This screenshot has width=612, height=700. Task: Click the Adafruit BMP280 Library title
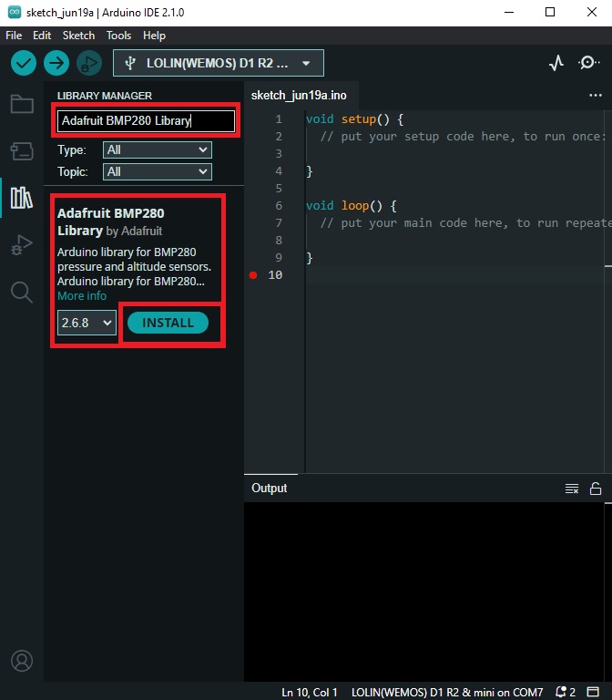click(110, 221)
